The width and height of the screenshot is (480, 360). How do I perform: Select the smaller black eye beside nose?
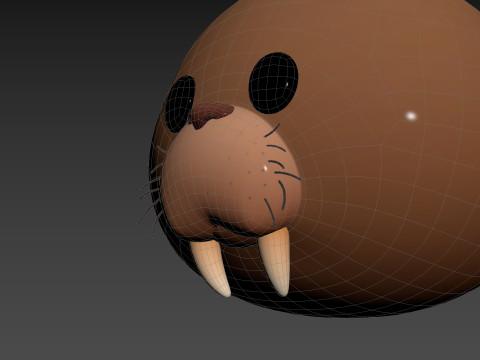(x=179, y=103)
